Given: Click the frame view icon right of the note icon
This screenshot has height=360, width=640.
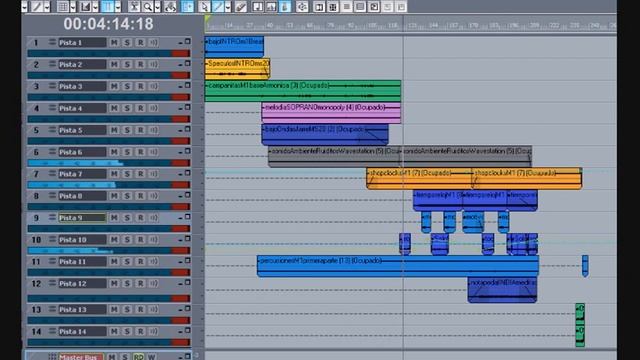Looking at the screenshot, I should [x=271, y=7].
